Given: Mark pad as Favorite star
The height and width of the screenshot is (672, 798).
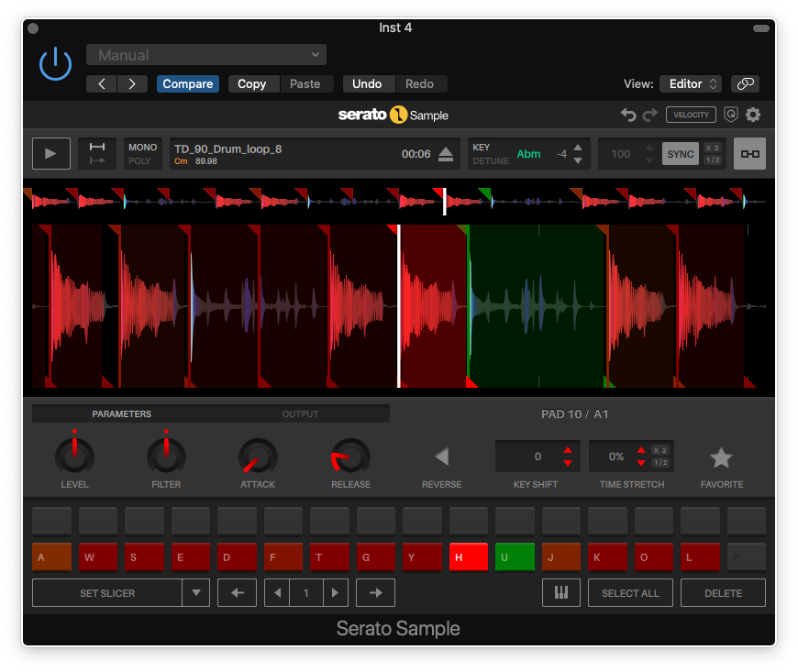Looking at the screenshot, I should [721, 457].
